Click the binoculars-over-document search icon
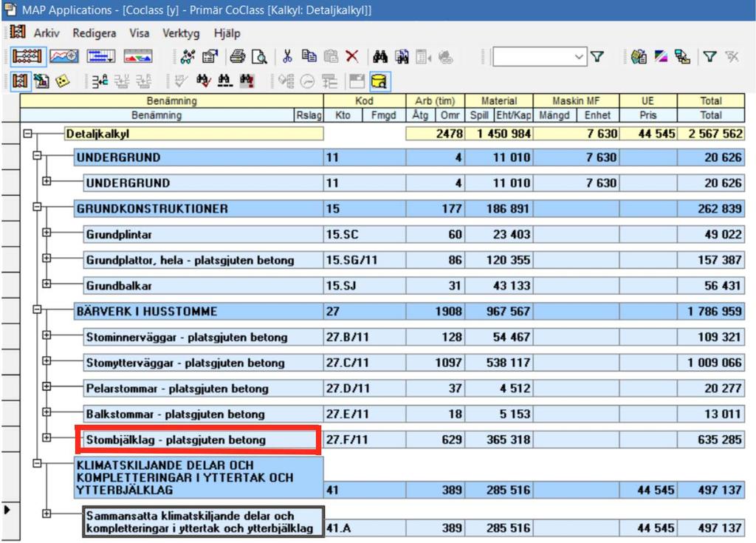756x543 pixels. (402, 56)
